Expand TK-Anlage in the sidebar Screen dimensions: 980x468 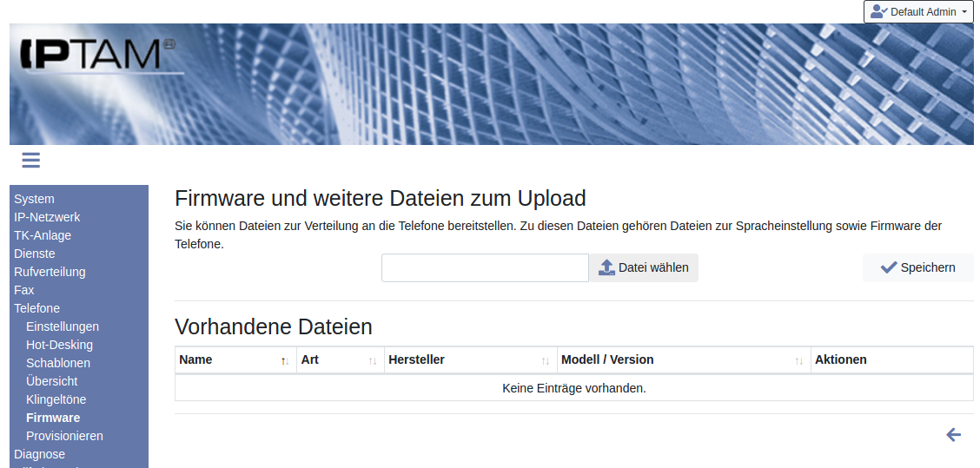click(43, 235)
